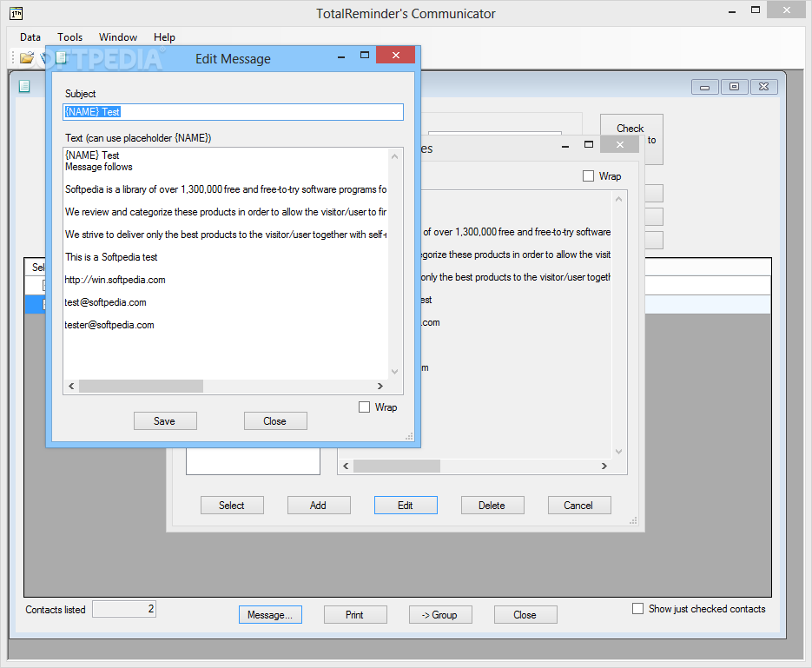Click scroll-right arrow in Edit Message text area
The image size is (812, 668).
click(380, 387)
